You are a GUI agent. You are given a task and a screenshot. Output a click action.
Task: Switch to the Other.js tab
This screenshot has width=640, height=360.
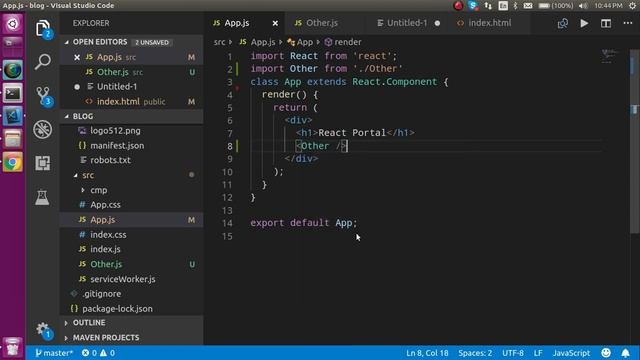(x=322, y=23)
